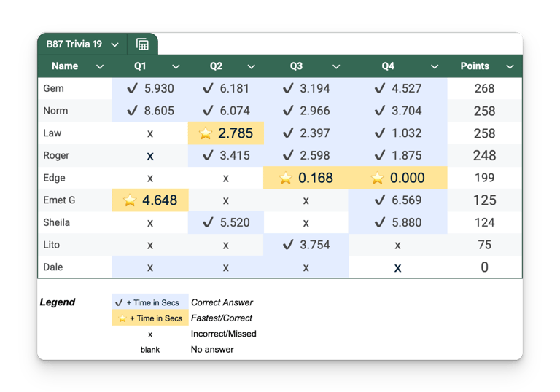Viewport: 560px width, 392px height.
Task: Open the Q4 column filter dropdown
Action: click(435, 67)
